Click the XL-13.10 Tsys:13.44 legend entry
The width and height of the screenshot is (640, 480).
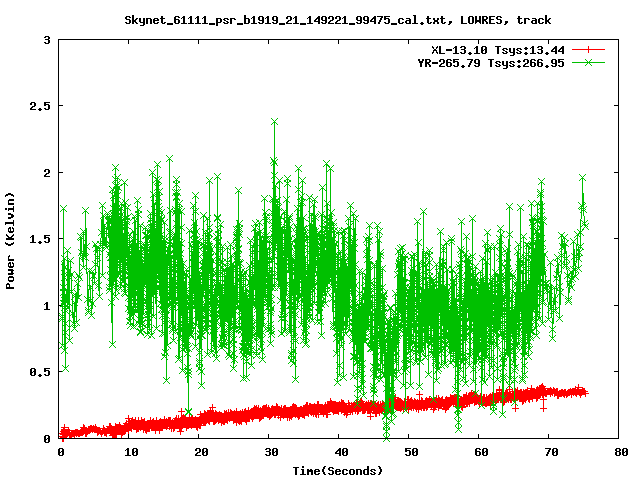point(498,50)
